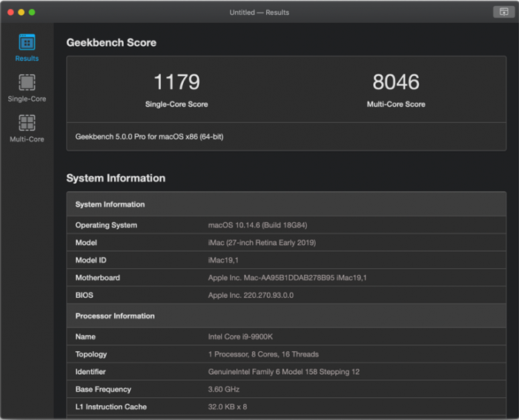Click the 'Untitled — Results' window title
The image size is (519, 420).
259,13
